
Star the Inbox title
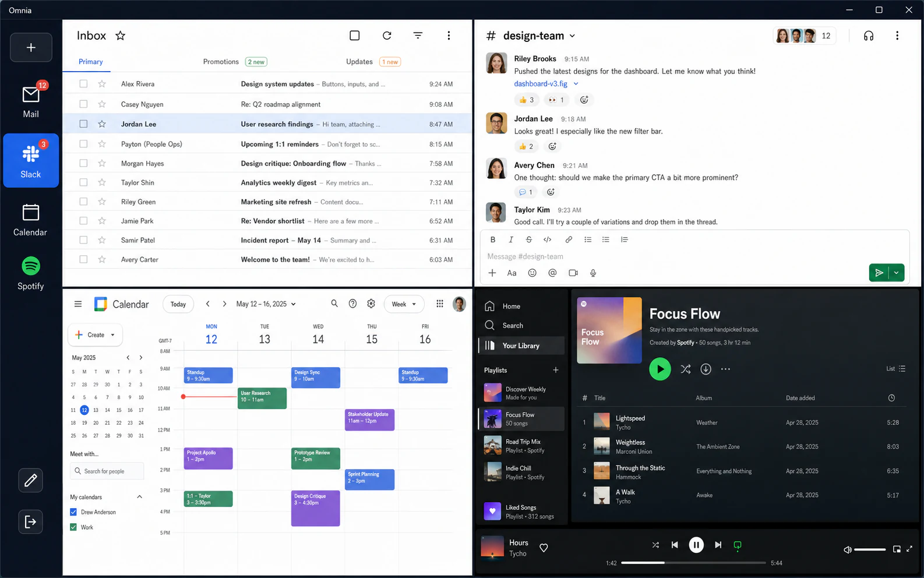pyautogui.click(x=121, y=36)
